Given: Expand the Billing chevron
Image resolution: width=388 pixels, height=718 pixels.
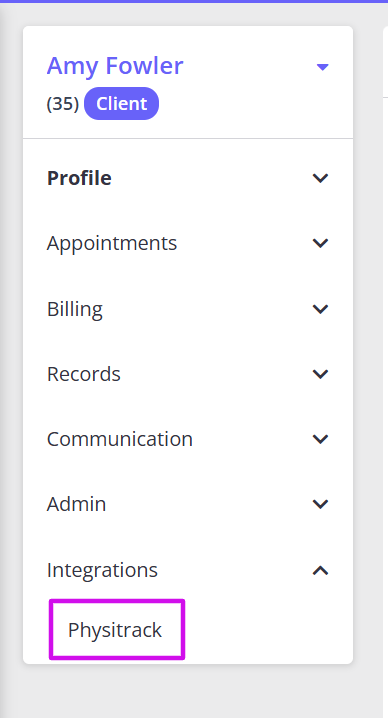Looking at the screenshot, I should (320, 309).
